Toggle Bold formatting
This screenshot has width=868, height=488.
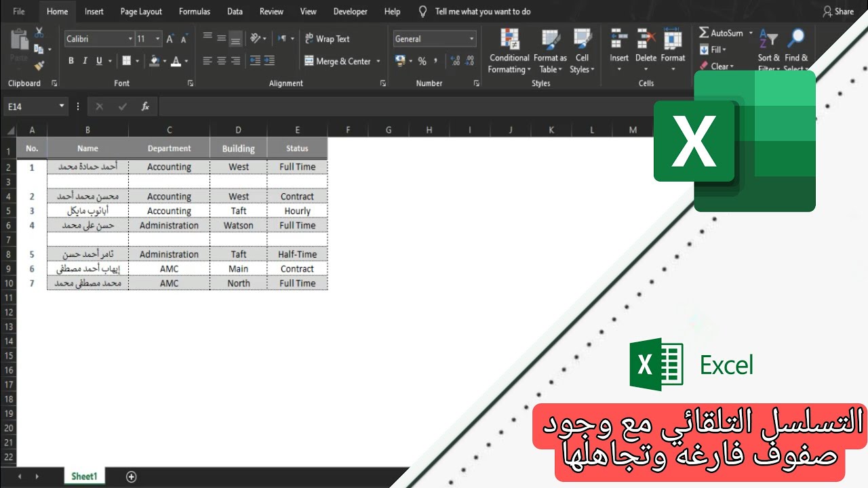coord(71,61)
